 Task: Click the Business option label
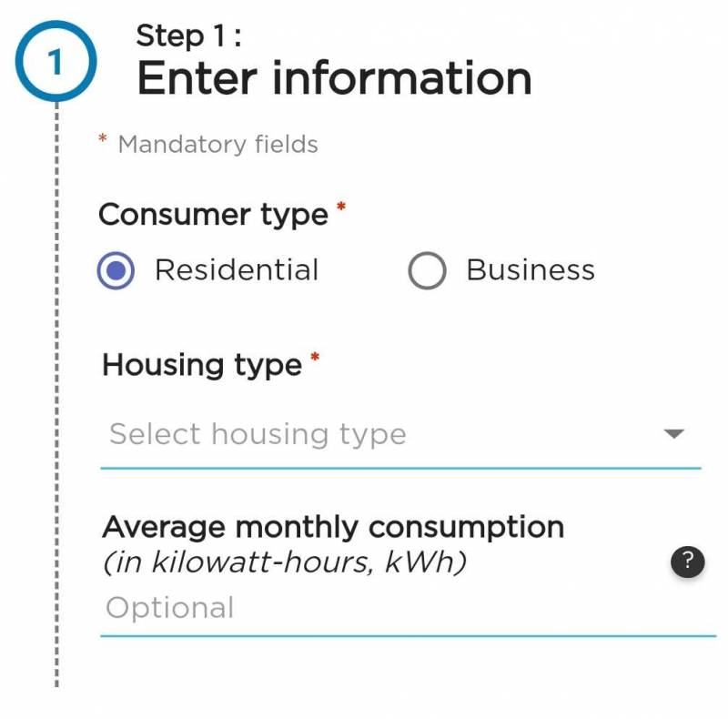531,270
